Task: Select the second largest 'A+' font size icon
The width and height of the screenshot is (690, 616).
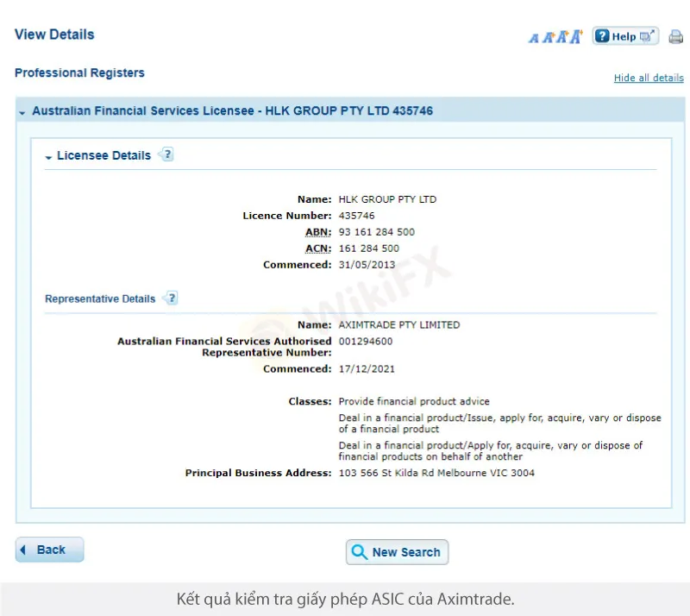Action: [562, 37]
